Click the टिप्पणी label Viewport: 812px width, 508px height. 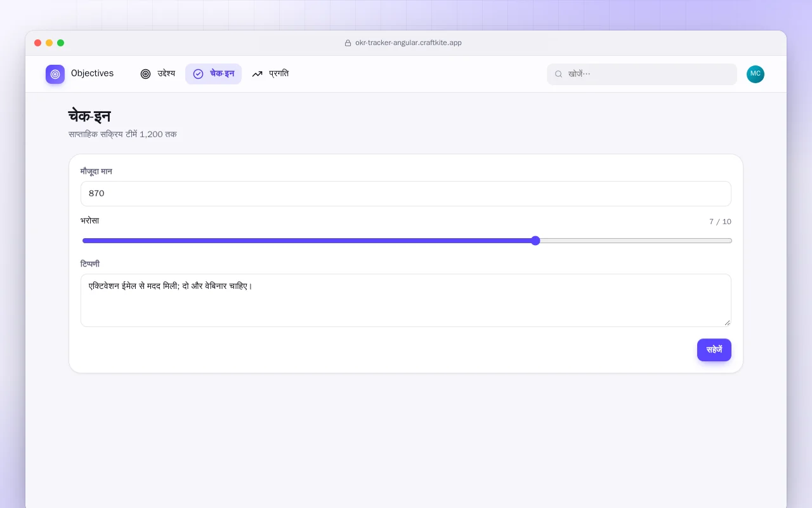(x=90, y=264)
